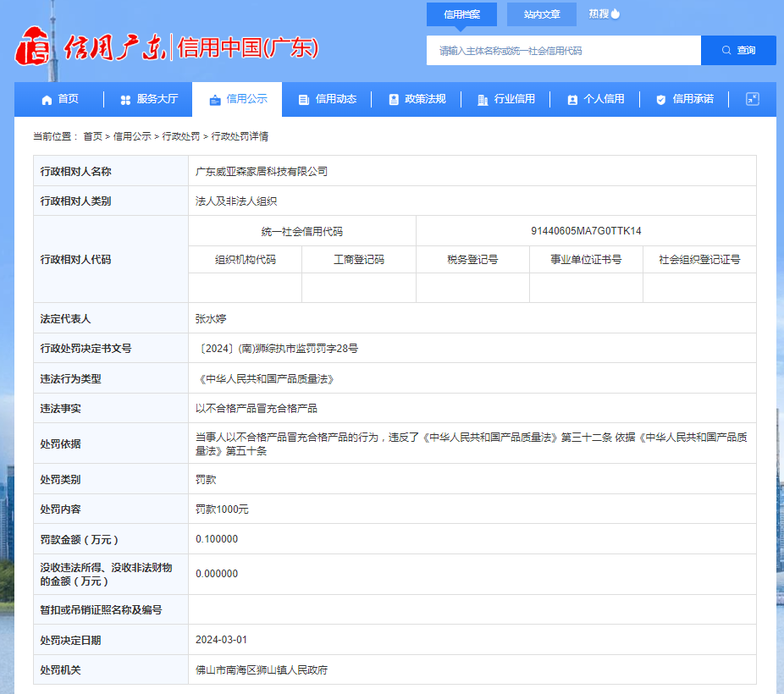
Task: Click the home icon beside 首页
Action: (47, 100)
